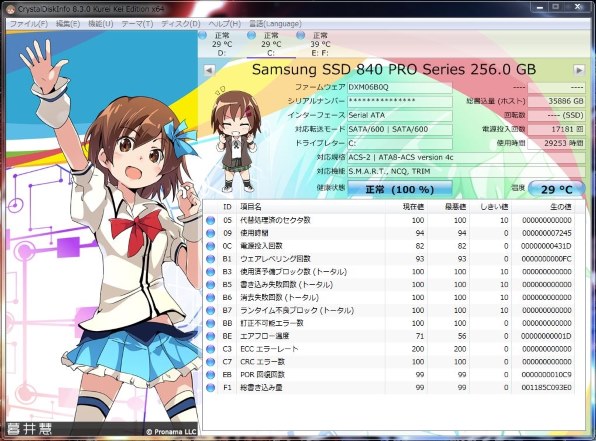This screenshot has width=596, height=441.
Task: Select the 使用済予備ブロック数 (トータル) row
Action: pos(389,272)
